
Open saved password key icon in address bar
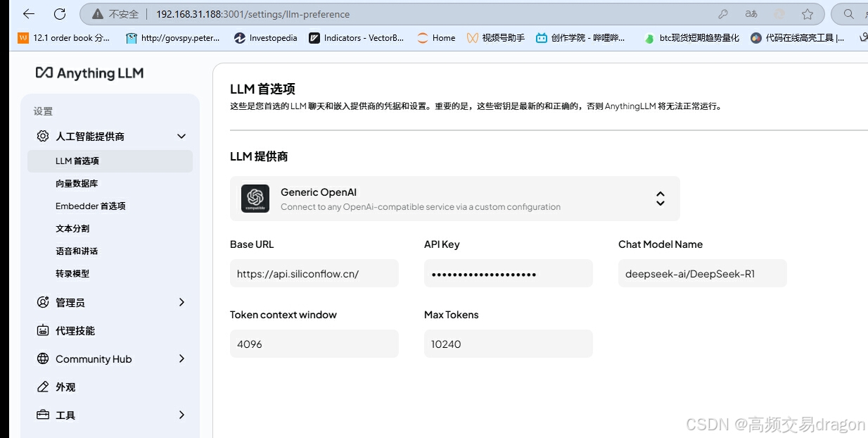click(x=722, y=14)
